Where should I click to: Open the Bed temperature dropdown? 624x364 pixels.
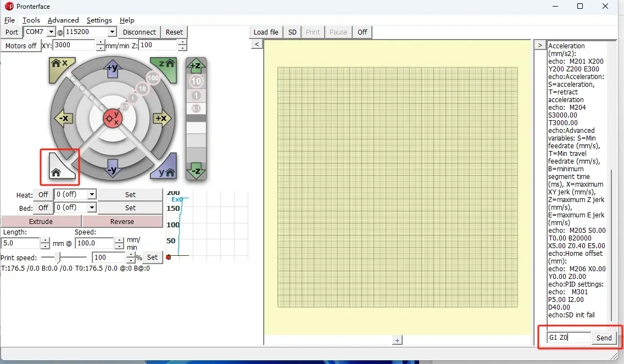coord(92,208)
